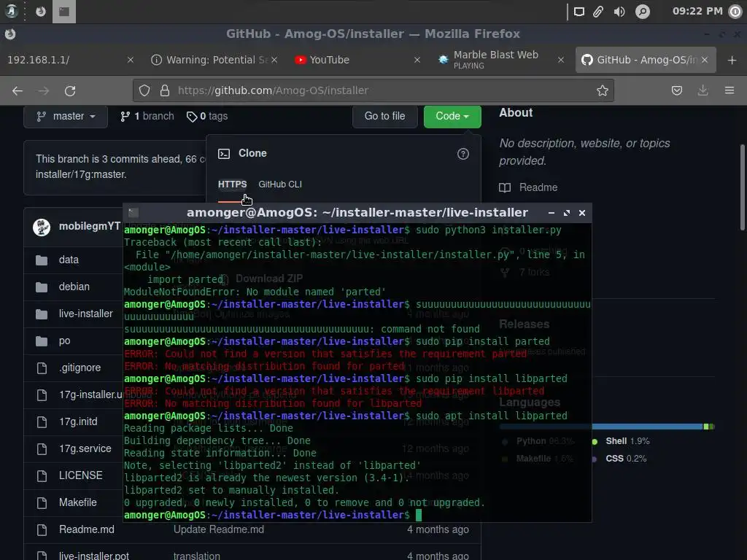Click the mobilegmYT avatar image
747x560 pixels.
42,227
